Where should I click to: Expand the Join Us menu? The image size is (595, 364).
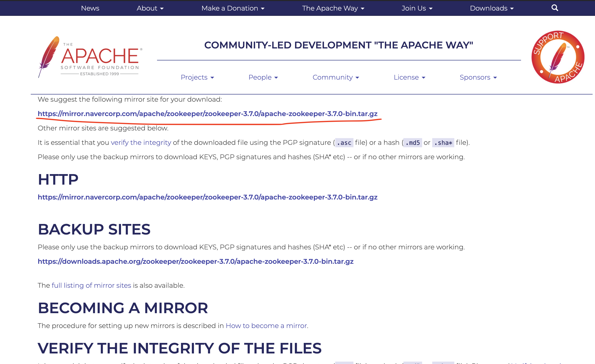click(417, 8)
